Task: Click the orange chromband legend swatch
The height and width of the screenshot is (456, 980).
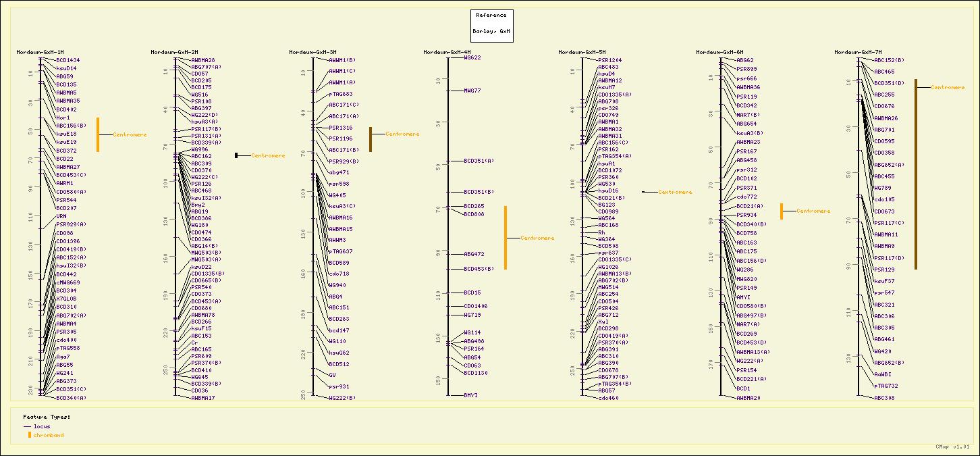Action: point(29,435)
